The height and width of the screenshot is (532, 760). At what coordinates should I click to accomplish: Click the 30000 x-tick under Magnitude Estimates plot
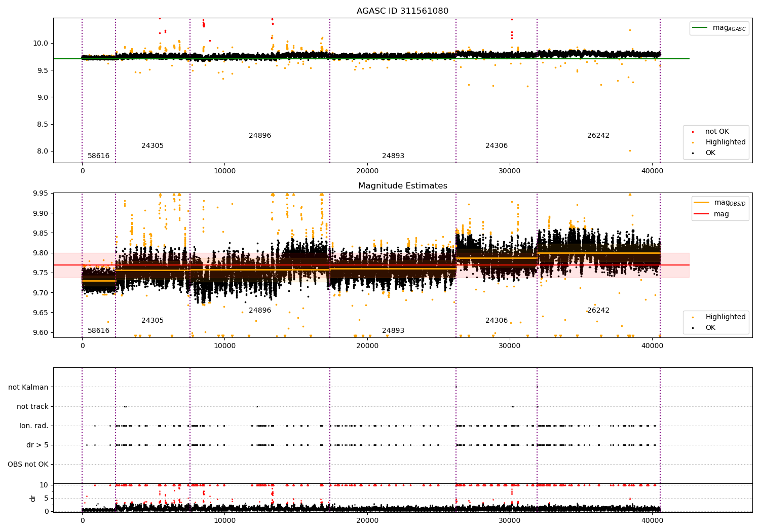click(510, 346)
